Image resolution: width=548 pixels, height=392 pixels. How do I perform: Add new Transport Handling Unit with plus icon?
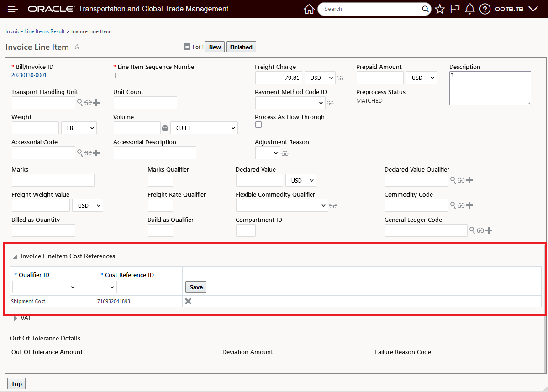tap(96, 103)
